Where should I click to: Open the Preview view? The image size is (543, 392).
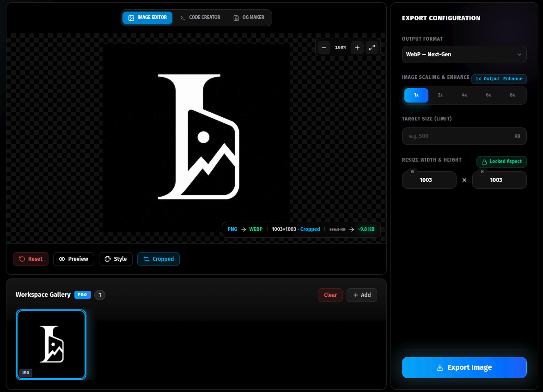(73, 259)
